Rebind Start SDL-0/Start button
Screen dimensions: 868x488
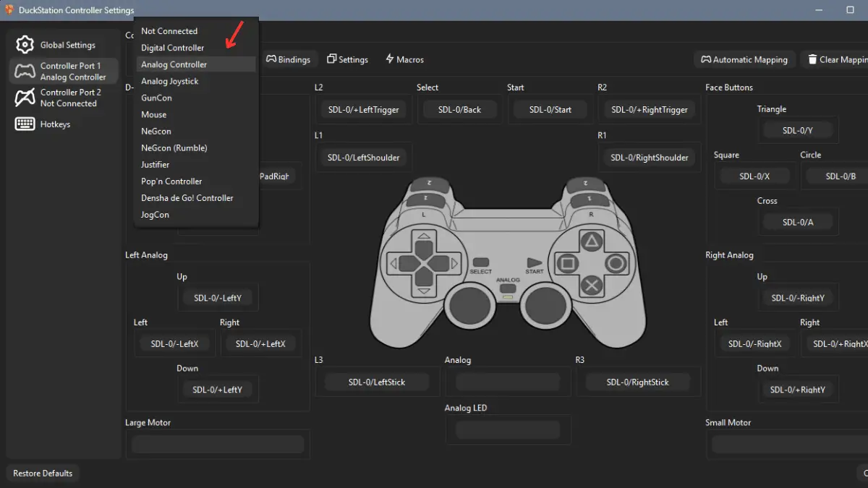click(550, 110)
